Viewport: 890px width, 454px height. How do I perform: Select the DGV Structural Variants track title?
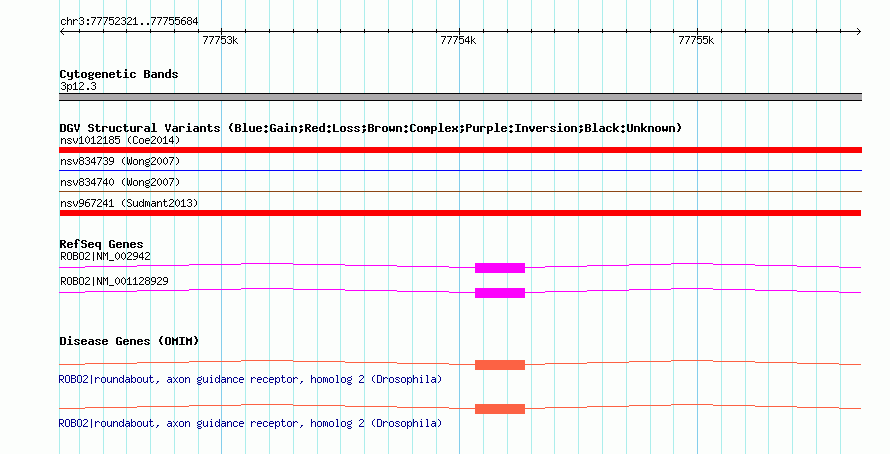pos(371,128)
